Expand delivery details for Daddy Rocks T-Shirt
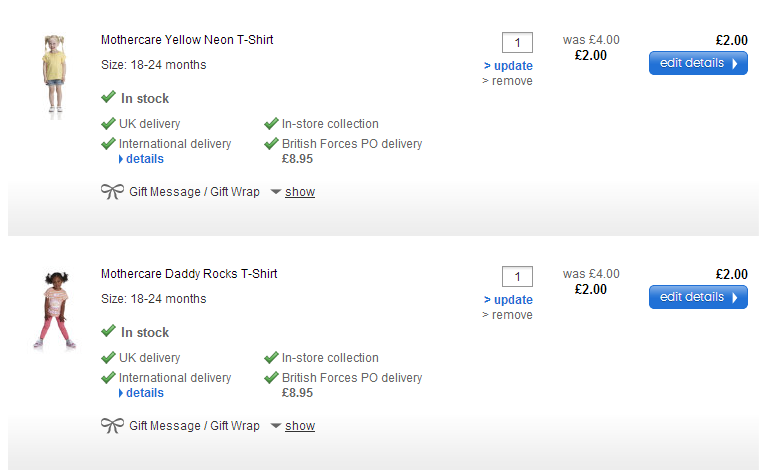Viewport: 766px width, 472px height. point(141,393)
